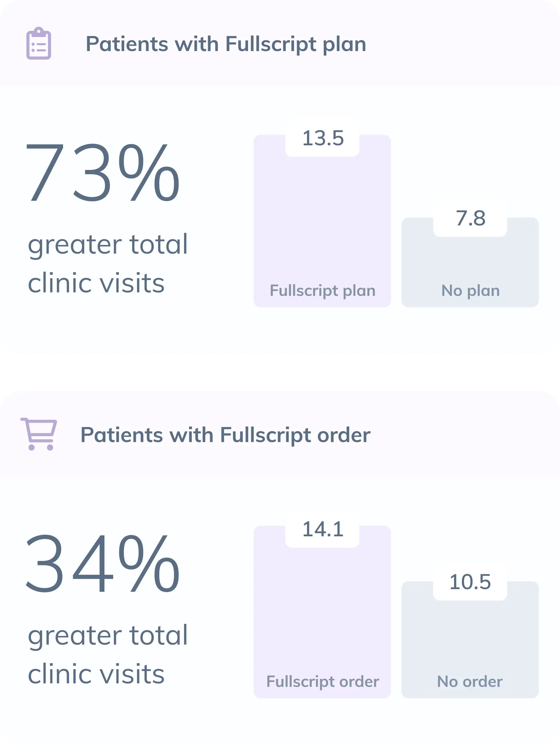Click the shopping cart icon
This screenshot has height=745, width=560.
point(39,434)
